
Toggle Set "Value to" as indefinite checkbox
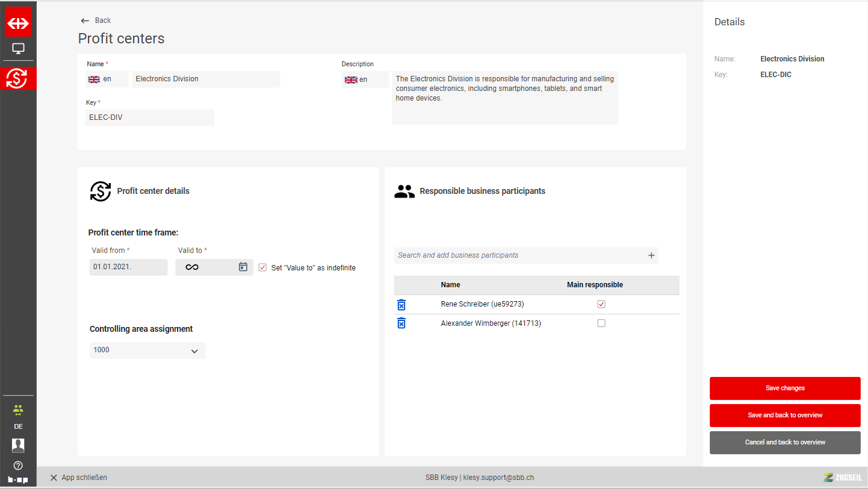pyautogui.click(x=262, y=267)
